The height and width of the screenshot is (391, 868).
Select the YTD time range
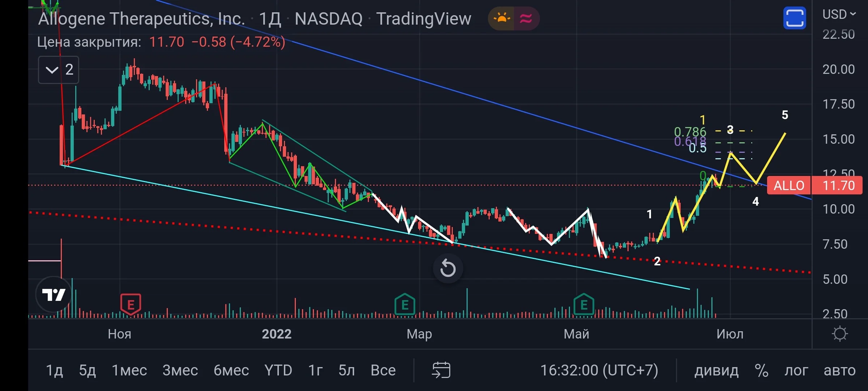[x=278, y=370]
